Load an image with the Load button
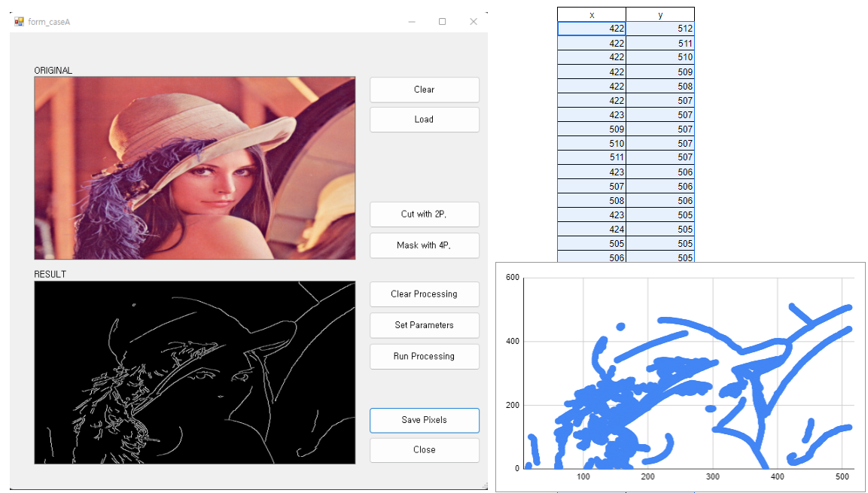Image resolution: width=868 pixels, height=493 pixels. (x=424, y=120)
